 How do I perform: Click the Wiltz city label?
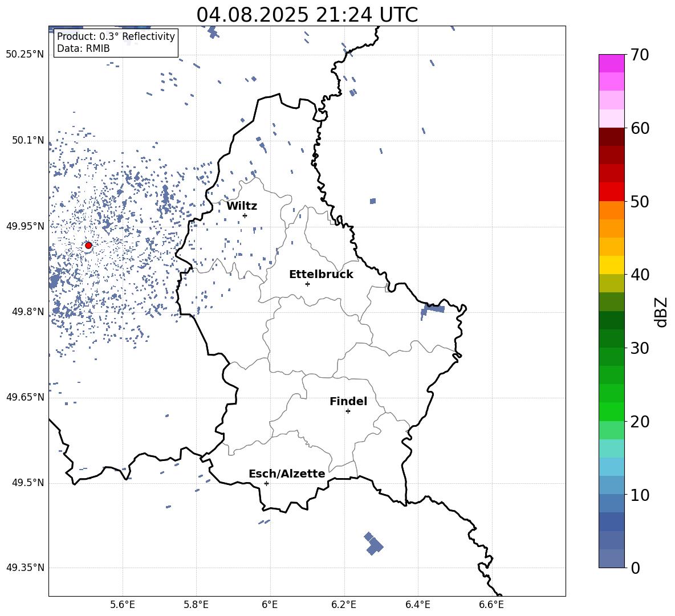tap(242, 206)
